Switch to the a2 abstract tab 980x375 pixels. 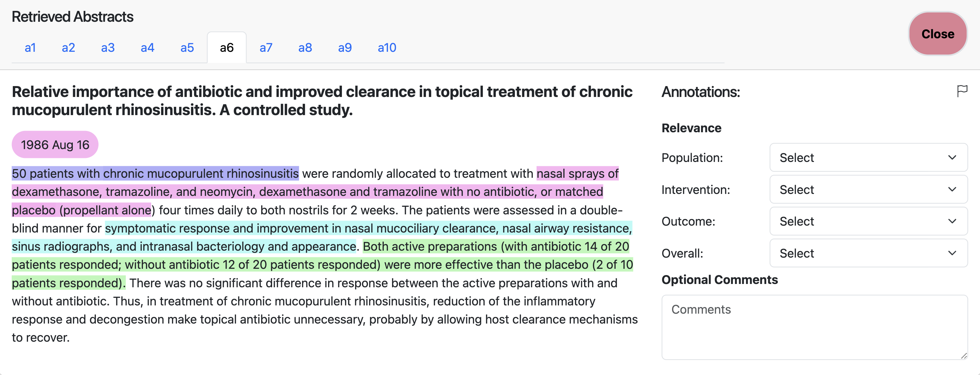pos(69,47)
